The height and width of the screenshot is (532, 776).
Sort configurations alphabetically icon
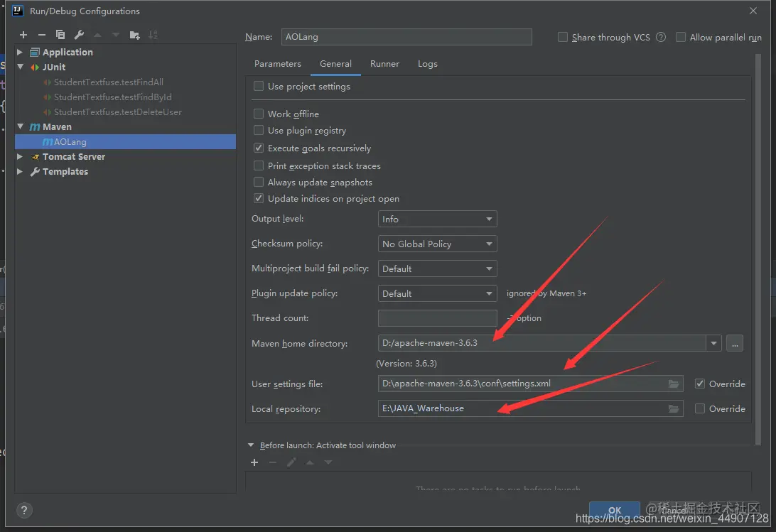[x=153, y=35]
